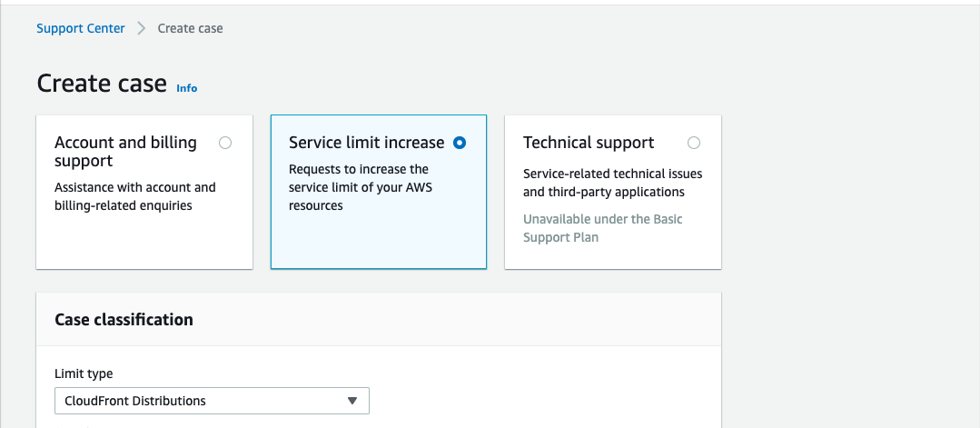Click the Service limit increase card title
This screenshot has height=428, width=980.
[x=366, y=143]
